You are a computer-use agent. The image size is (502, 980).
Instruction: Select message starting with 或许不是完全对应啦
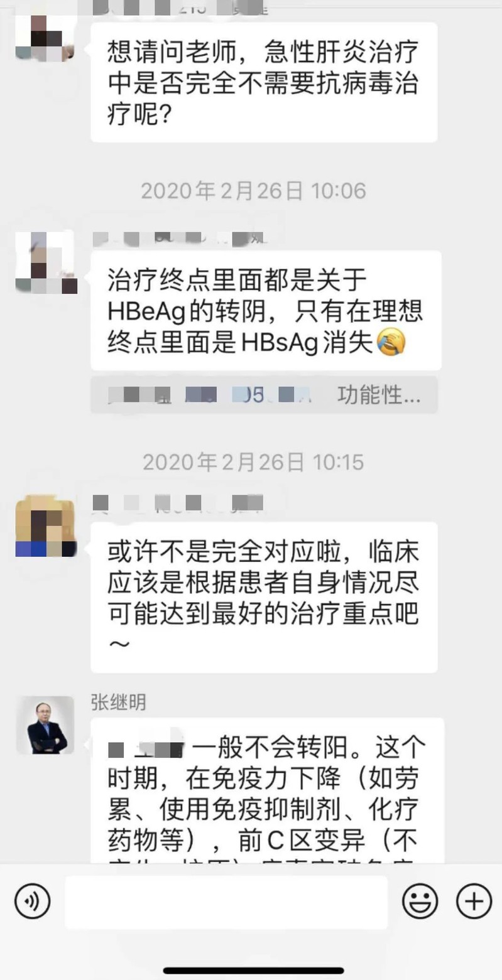click(x=264, y=597)
